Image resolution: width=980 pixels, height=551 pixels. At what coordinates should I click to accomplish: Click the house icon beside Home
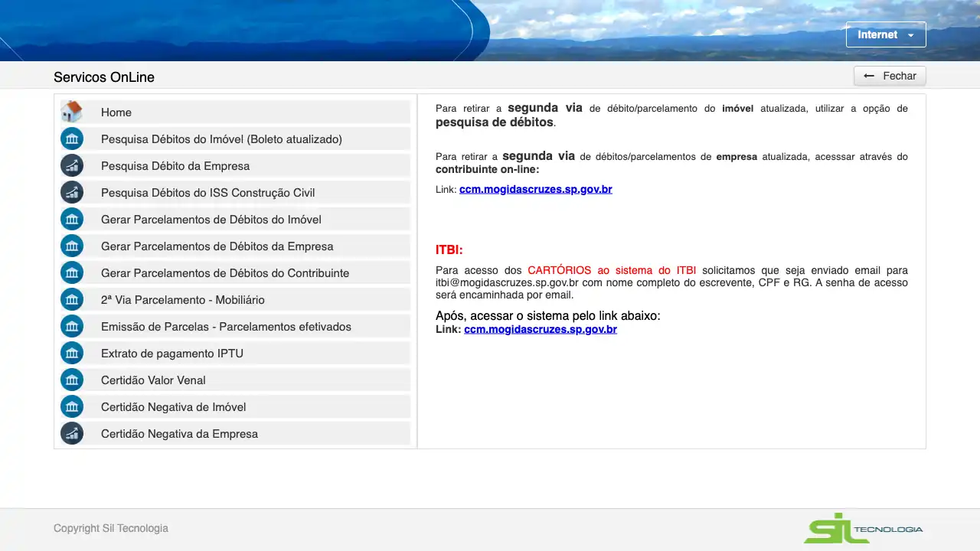pos(72,112)
